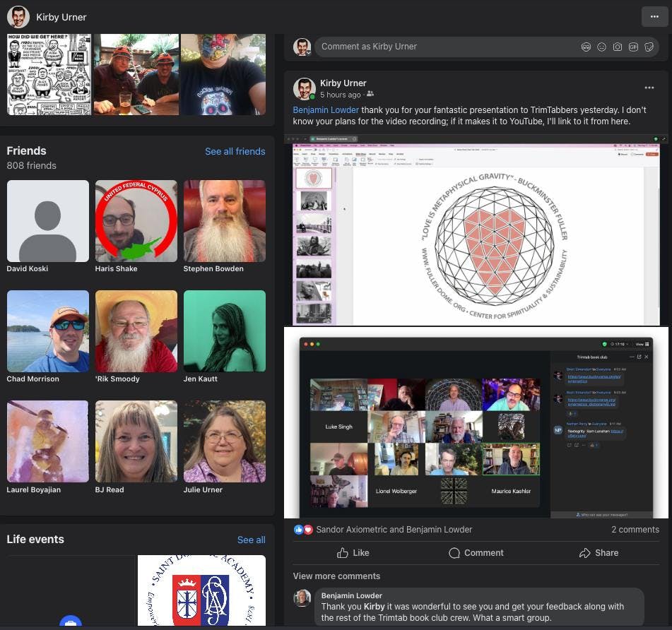
Task: Click the Life events heading
Action: [35, 540]
